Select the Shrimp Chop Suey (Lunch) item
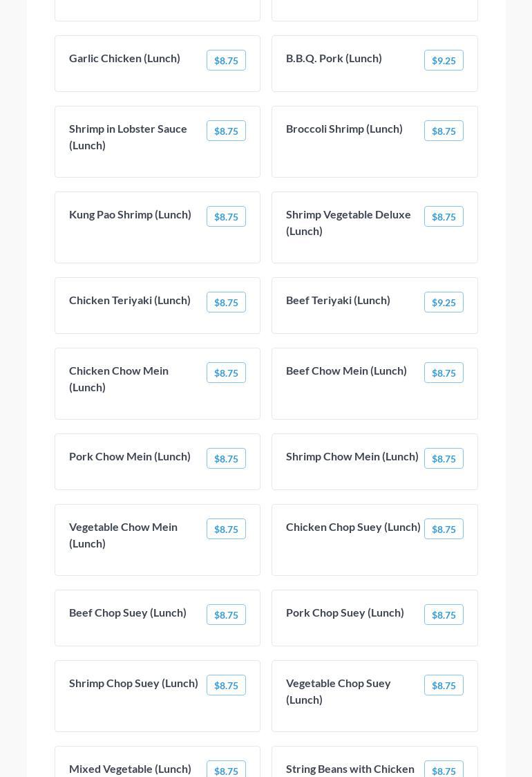Image resolution: width=532 pixels, height=777 pixels. 133,684
